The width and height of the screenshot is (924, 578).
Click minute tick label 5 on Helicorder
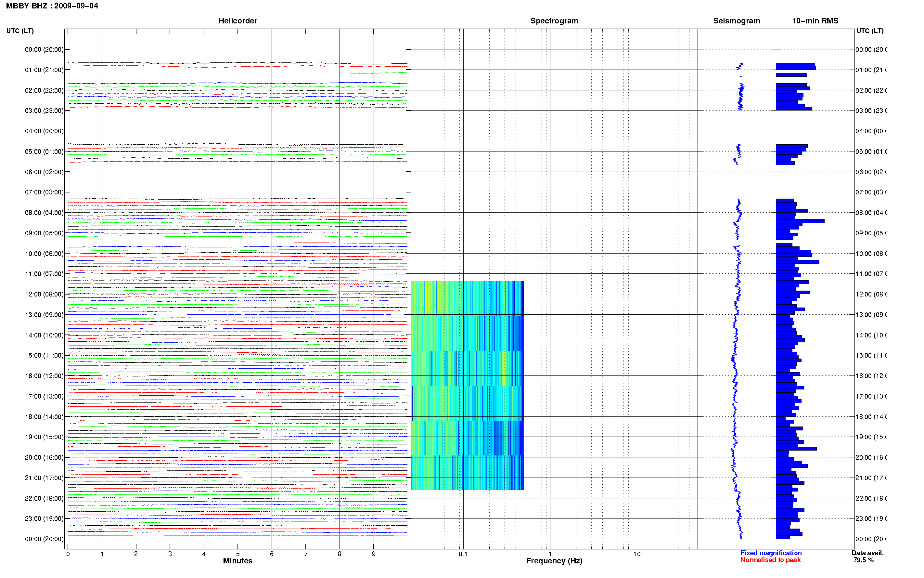click(x=237, y=554)
